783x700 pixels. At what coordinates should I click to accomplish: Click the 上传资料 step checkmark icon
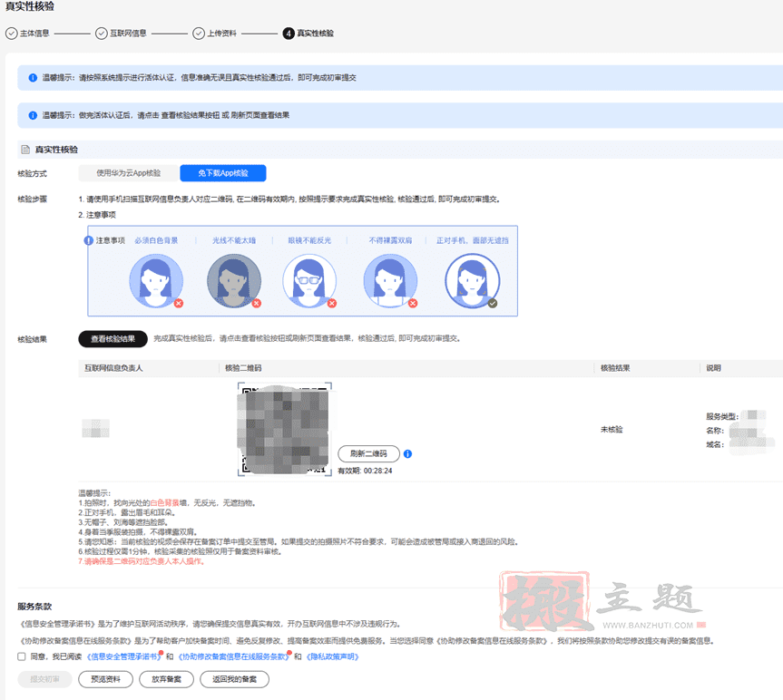[199, 34]
